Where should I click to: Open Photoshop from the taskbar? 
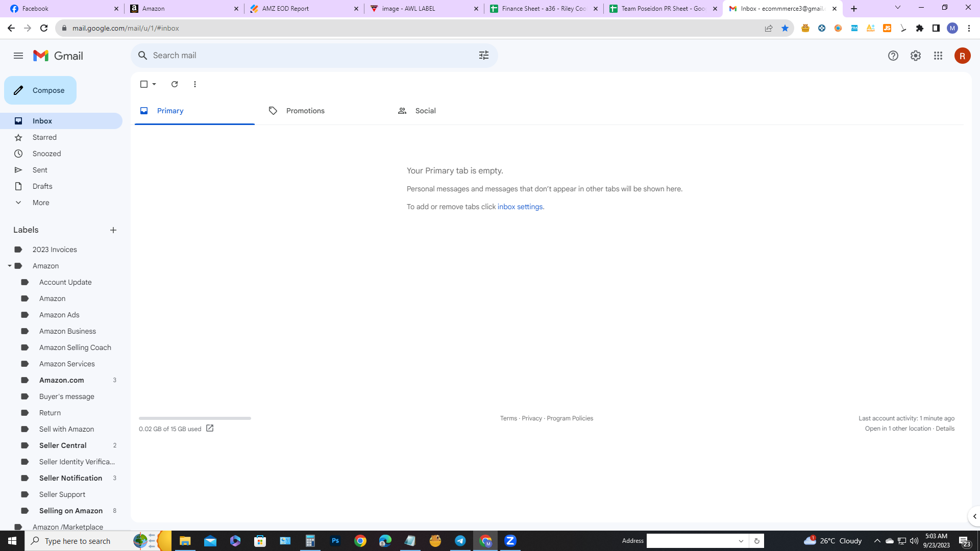coord(335,541)
